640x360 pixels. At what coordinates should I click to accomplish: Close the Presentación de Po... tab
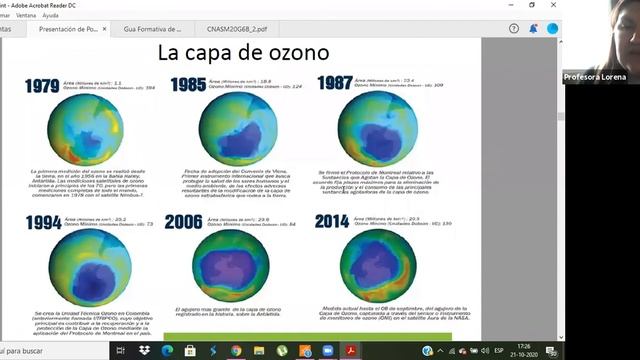(104, 29)
